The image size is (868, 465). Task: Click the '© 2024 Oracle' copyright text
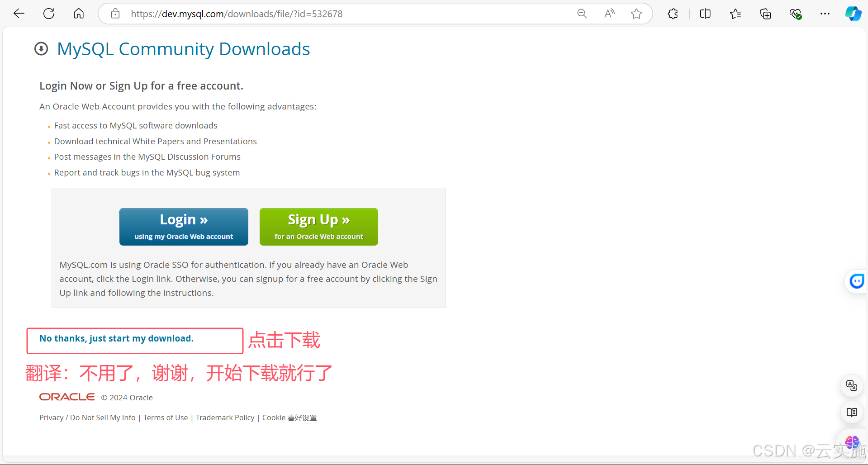127,398
